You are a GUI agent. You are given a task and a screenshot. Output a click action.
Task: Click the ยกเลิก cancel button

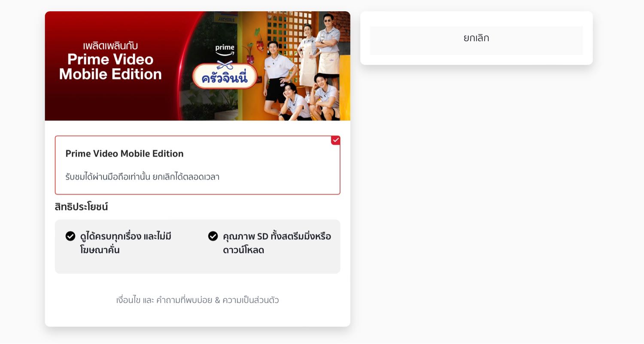(476, 38)
